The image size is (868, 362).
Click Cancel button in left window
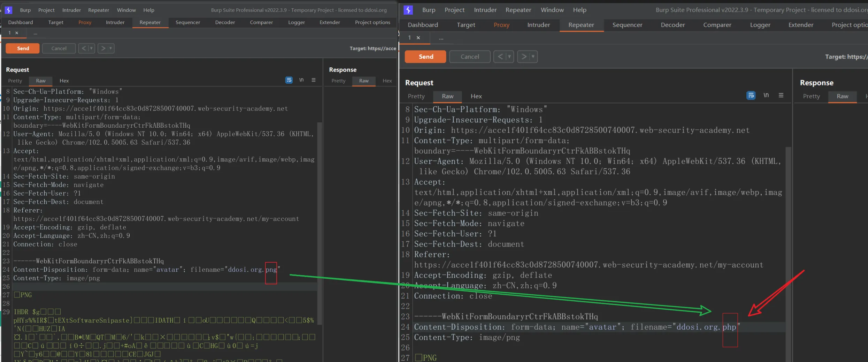pos(59,48)
